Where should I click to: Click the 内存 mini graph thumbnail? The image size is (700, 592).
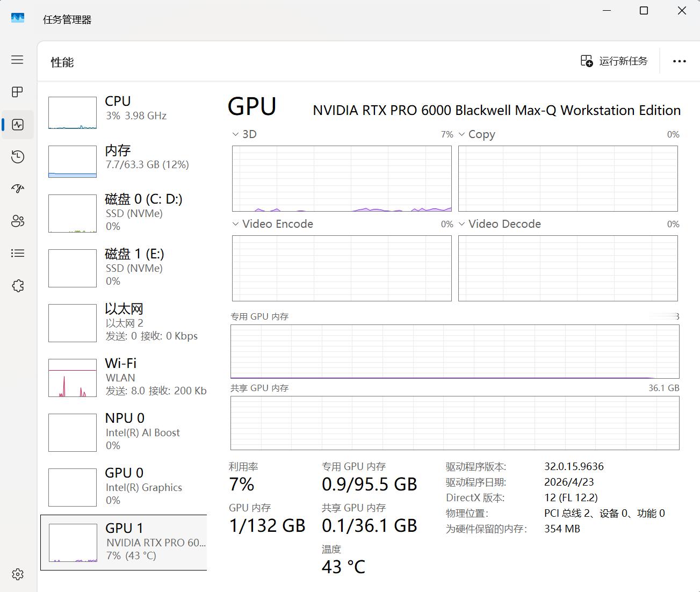click(x=73, y=161)
